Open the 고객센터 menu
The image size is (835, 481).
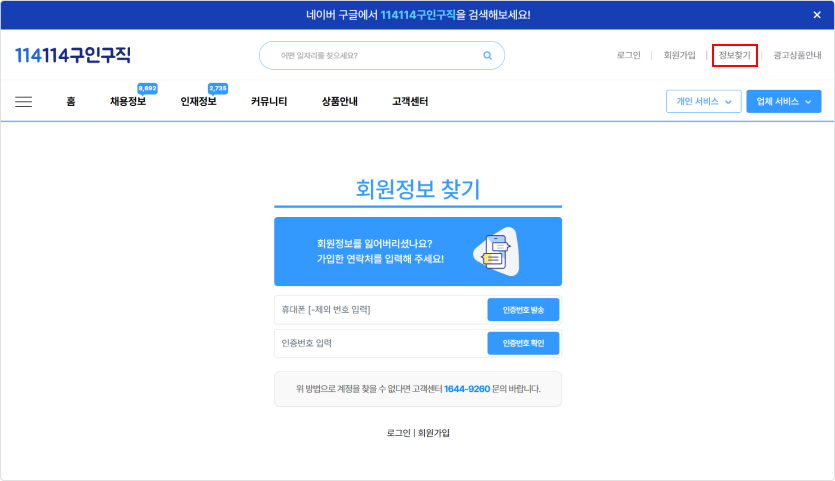(410, 101)
